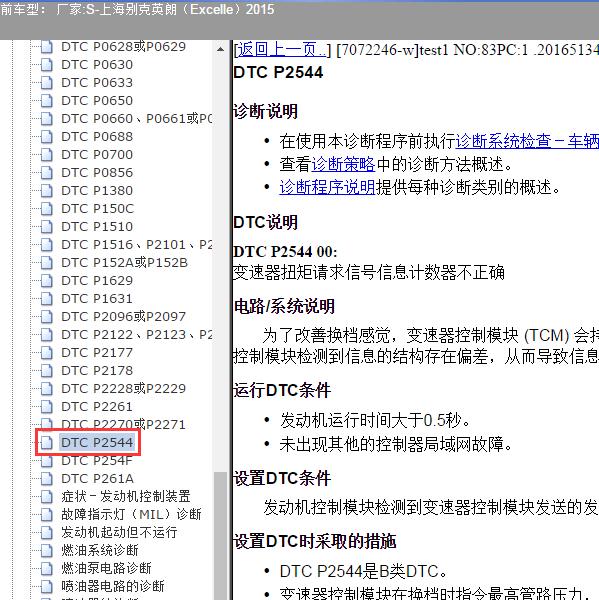Viewport: 599px width, 600px height.
Task: Click the document icon beside DTC P0630
Action: click(46, 65)
